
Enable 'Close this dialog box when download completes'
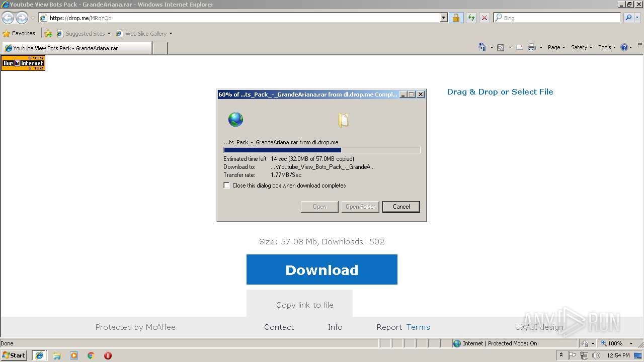tap(227, 186)
